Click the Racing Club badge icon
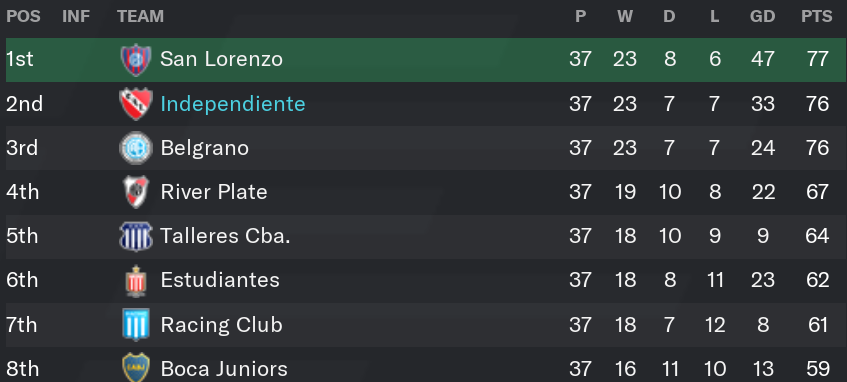Screen dimensions: 847x382 pyautogui.click(x=136, y=325)
